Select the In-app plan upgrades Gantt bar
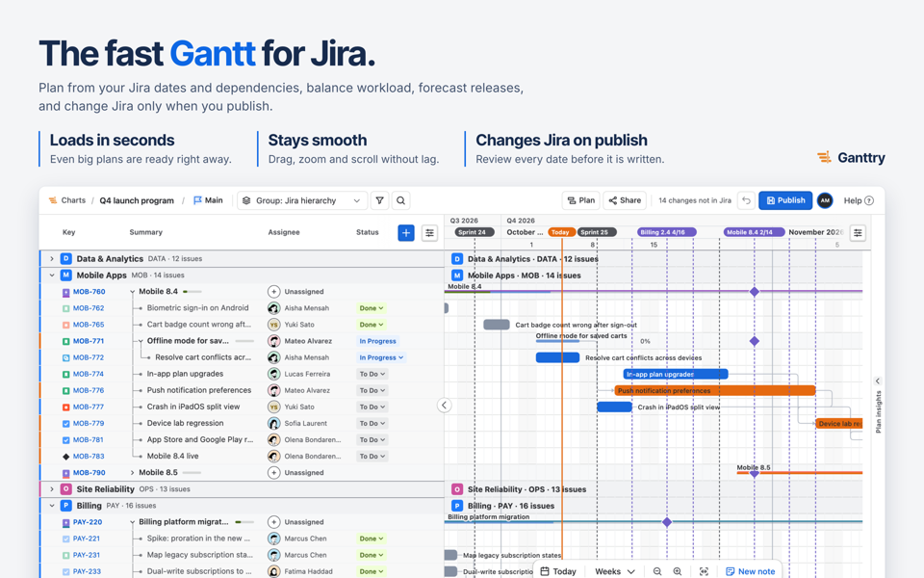 [676, 374]
